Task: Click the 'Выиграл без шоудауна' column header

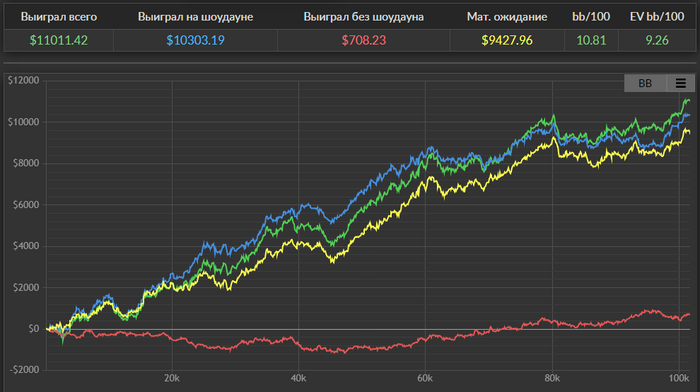Action: tap(363, 17)
